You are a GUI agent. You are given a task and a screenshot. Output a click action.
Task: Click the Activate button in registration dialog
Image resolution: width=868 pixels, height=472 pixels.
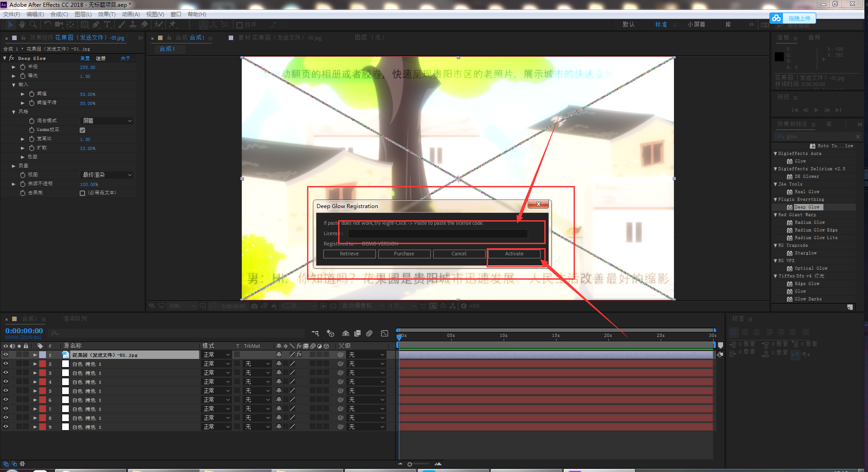pyautogui.click(x=514, y=254)
